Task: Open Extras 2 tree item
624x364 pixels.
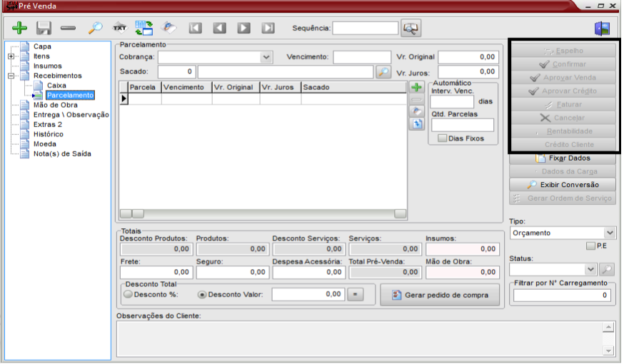Action: 48,124
